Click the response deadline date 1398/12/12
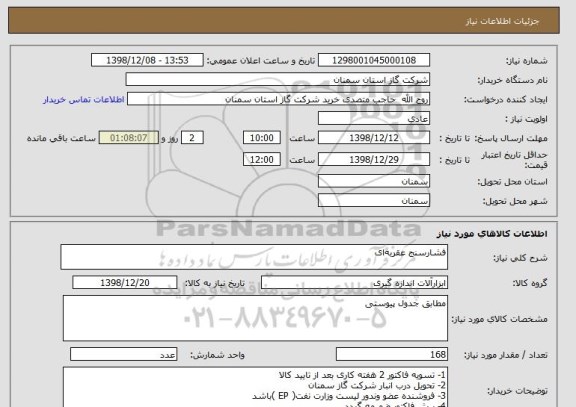Viewport: 576px width, 407px height. [x=374, y=138]
